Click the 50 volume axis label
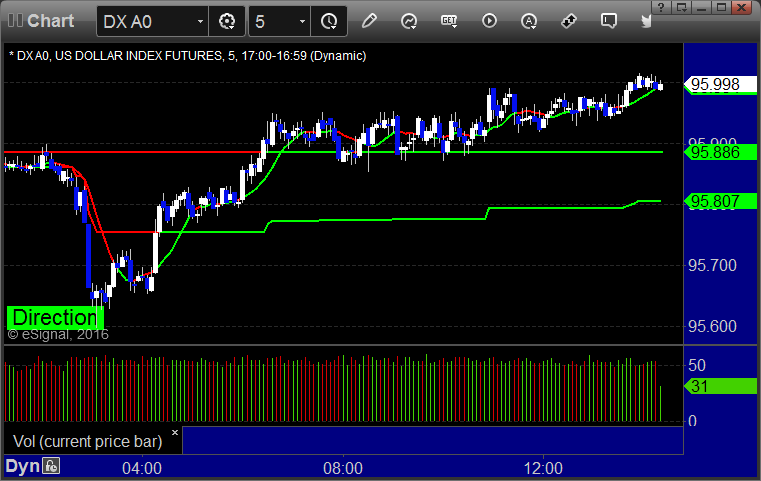761x481 pixels. tap(697, 365)
